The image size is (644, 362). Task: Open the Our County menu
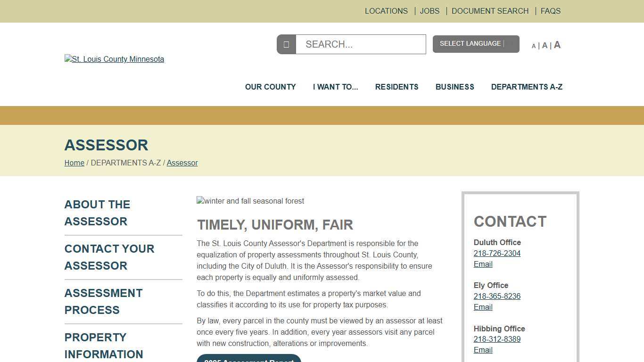(x=270, y=87)
